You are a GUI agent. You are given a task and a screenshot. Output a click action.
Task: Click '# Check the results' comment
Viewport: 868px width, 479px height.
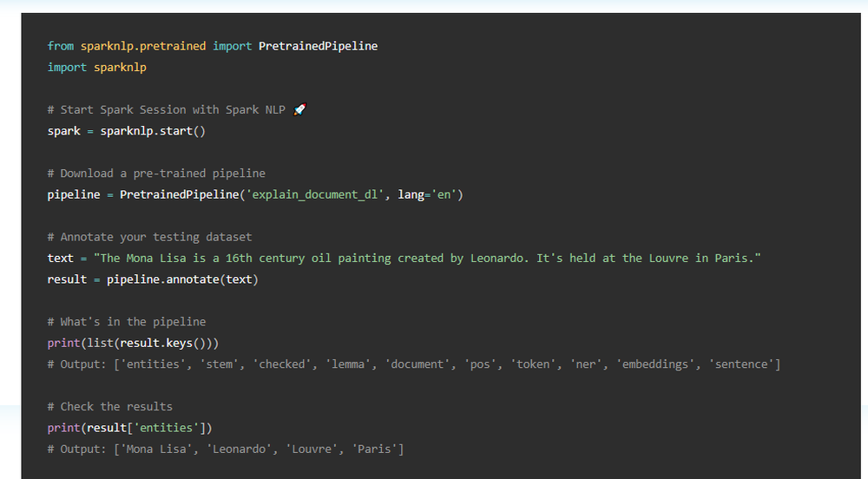(x=110, y=406)
